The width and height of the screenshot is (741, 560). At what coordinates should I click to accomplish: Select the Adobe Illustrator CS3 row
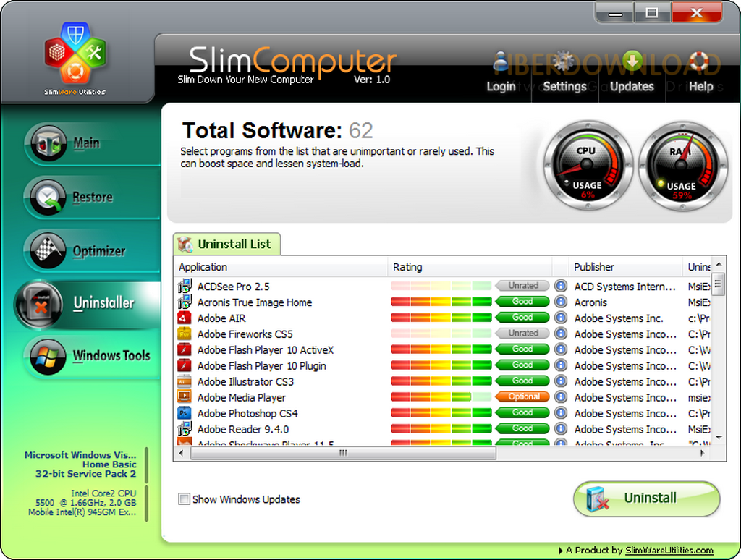click(443, 381)
